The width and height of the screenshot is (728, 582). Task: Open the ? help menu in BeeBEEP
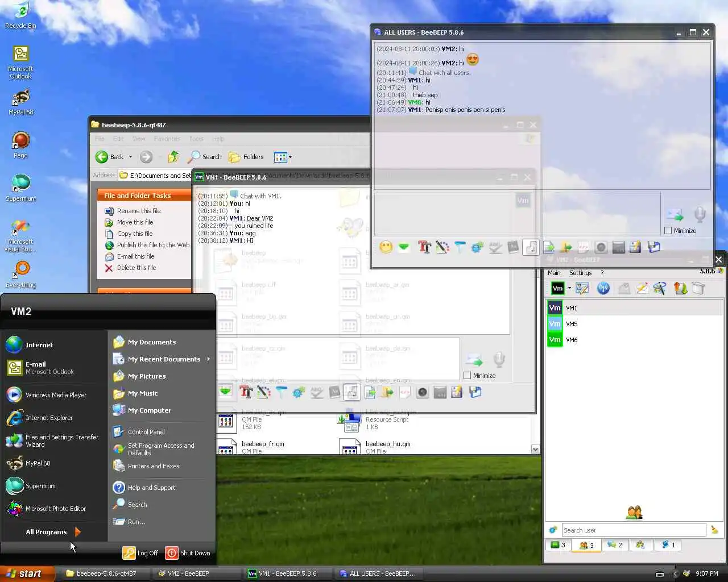point(602,273)
